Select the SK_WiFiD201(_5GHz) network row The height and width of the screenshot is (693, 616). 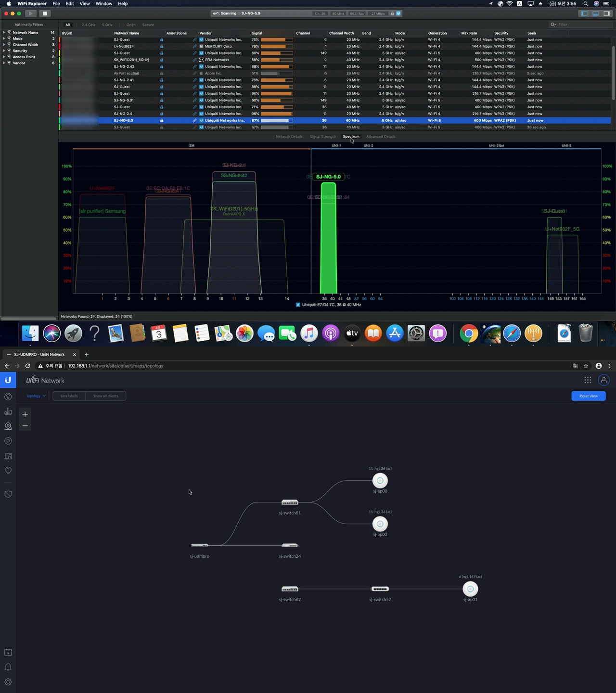[335, 60]
